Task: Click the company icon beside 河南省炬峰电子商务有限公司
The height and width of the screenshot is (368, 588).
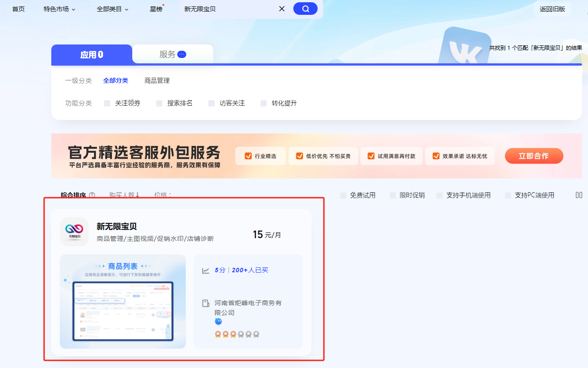Action: (x=206, y=303)
